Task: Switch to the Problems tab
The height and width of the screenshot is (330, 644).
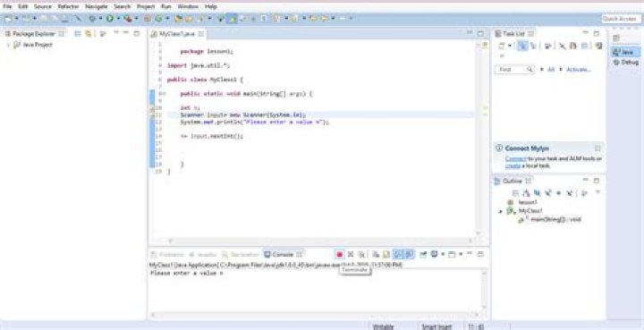Action: (x=167, y=255)
